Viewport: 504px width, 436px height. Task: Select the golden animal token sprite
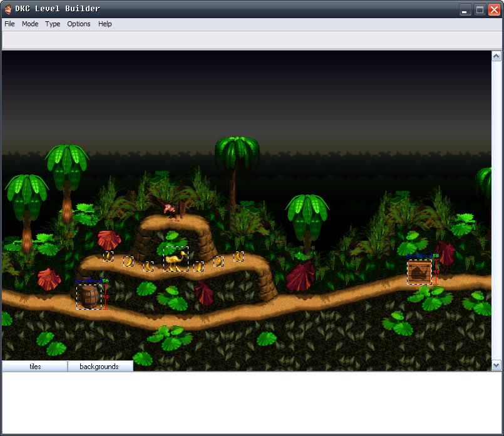click(x=176, y=259)
